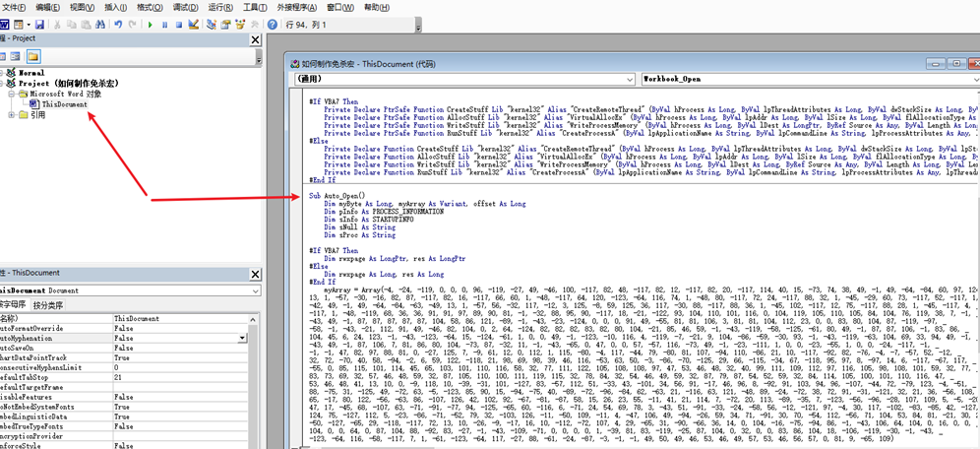Select the AutoFormatOverride property value

click(x=180, y=328)
